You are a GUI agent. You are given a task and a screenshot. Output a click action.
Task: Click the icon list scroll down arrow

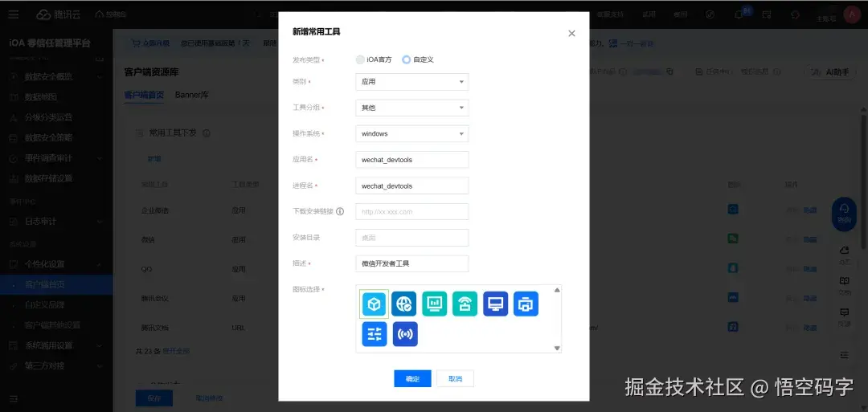click(557, 348)
